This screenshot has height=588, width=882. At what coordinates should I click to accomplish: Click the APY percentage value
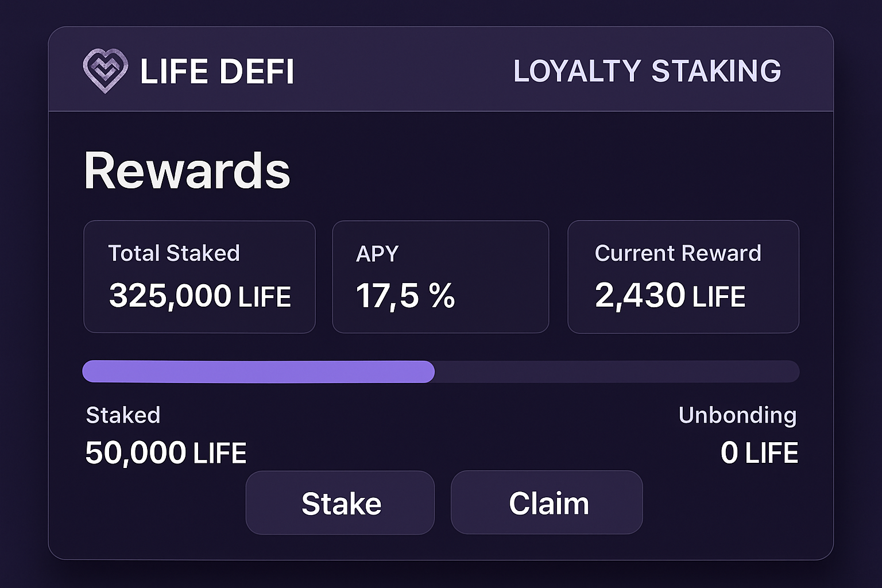pyautogui.click(x=406, y=296)
